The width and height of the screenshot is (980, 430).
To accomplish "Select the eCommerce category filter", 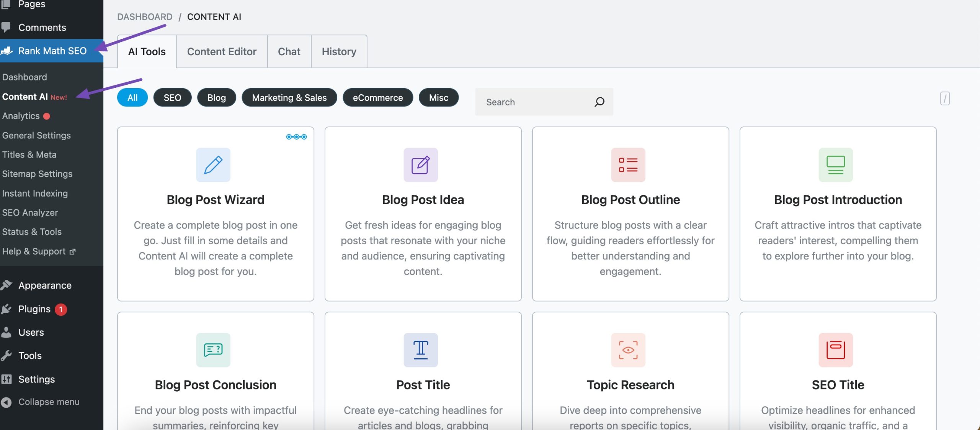I will [377, 97].
